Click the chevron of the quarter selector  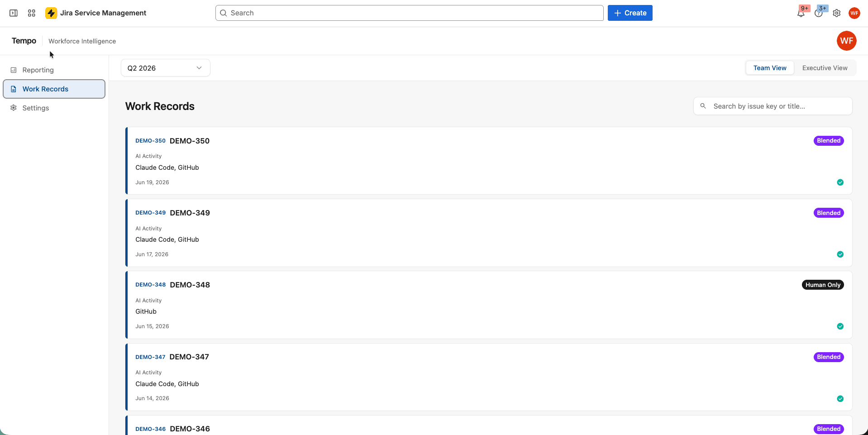tap(199, 68)
